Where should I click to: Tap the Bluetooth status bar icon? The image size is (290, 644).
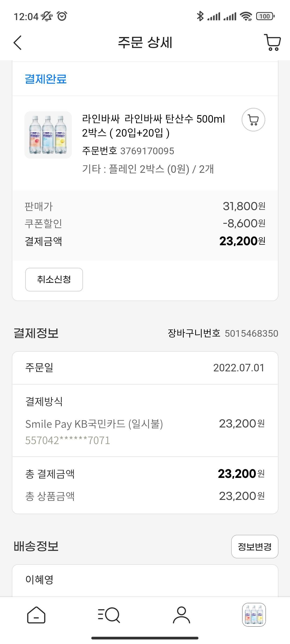coord(200,16)
